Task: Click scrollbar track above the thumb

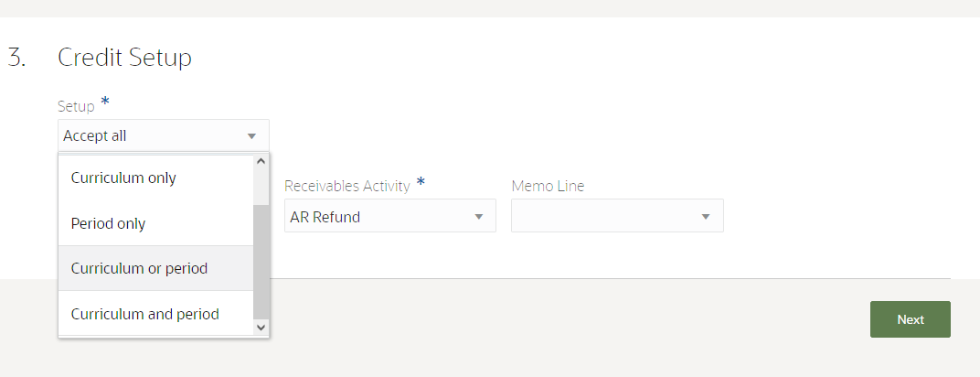Action: 261,188
